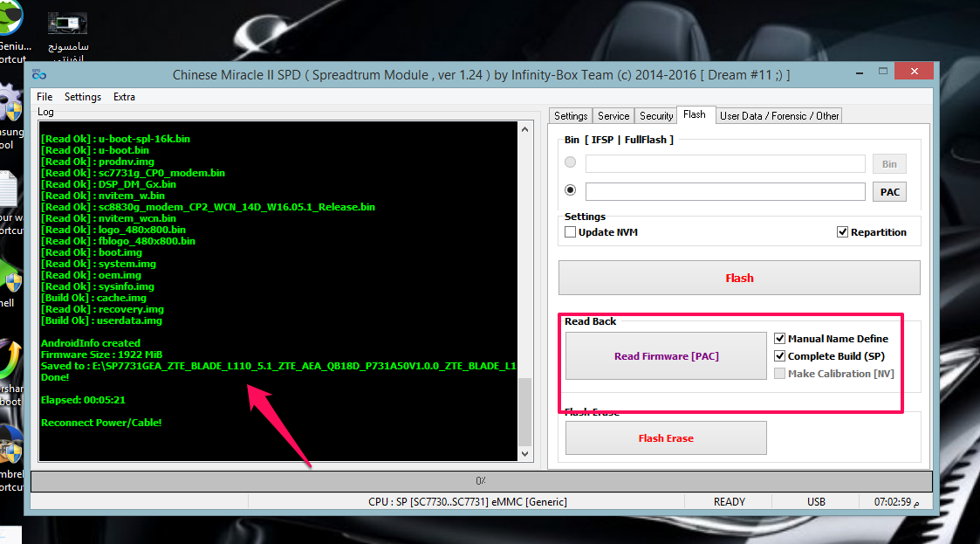The height and width of the screenshot is (544, 980).
Task: Click the 'Saved to : E:\SP7731GEA' log line
Action: tap(278, 366)
